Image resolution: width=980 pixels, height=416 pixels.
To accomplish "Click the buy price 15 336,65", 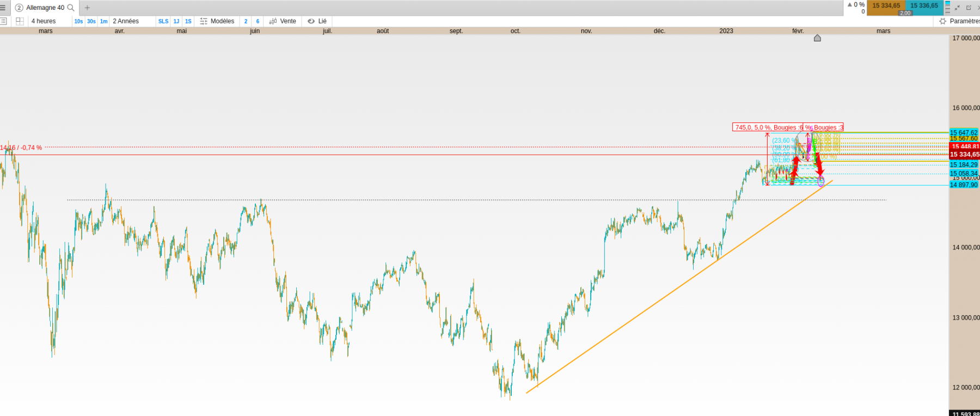I will click(924, 5).
